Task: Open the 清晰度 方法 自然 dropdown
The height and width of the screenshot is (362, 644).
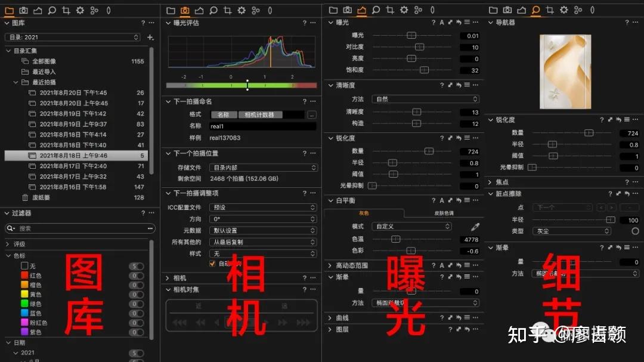Action: point(425,98)
